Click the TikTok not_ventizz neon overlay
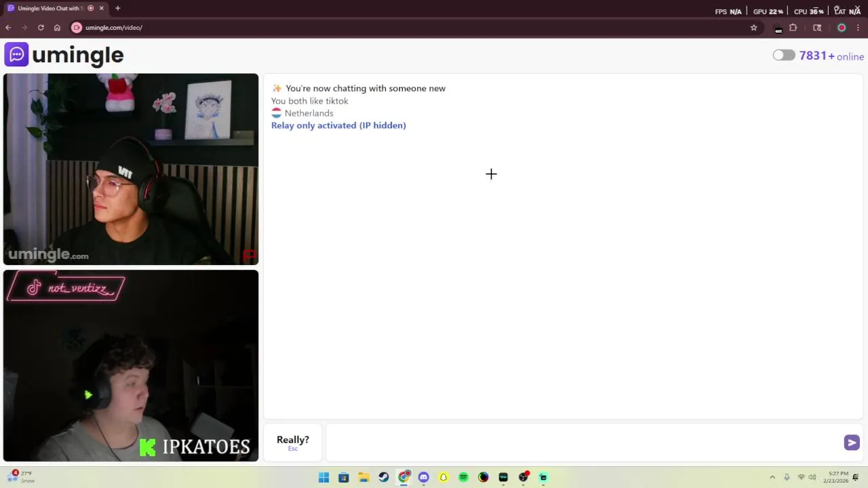This screenshot has width=868, height=488. coord(66,288)
